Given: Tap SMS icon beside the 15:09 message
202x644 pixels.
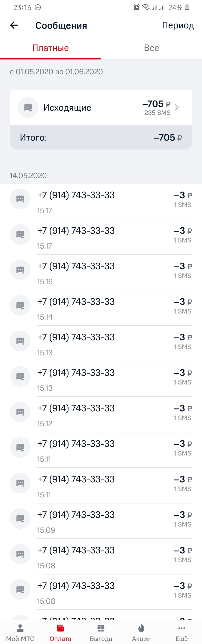Looking at the screenshot, I should tap(20, 519).
